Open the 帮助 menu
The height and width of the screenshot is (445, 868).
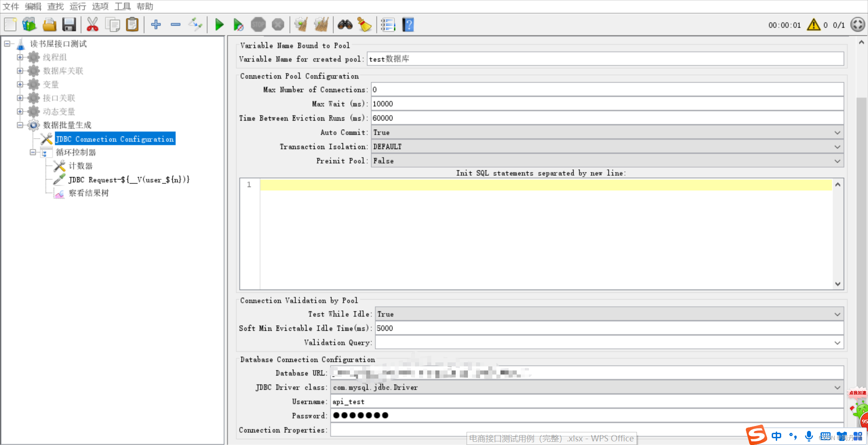coord(145,6)
